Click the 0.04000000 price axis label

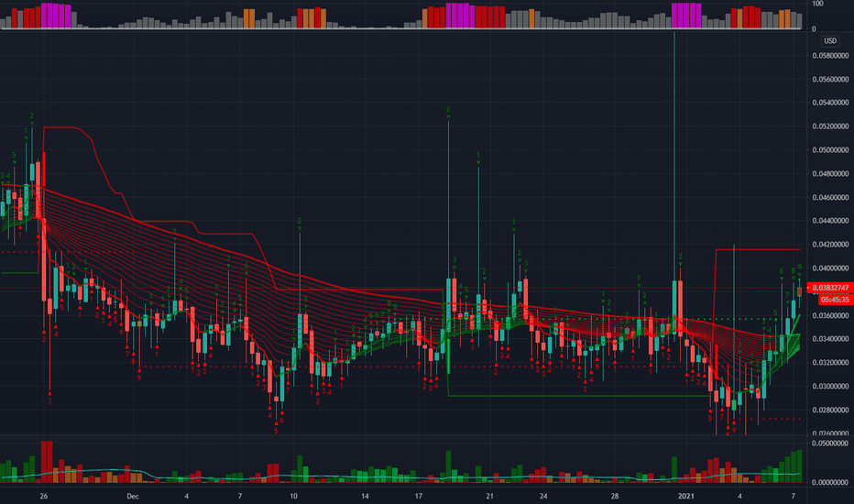pyautogui.click(x=830, y=268)
